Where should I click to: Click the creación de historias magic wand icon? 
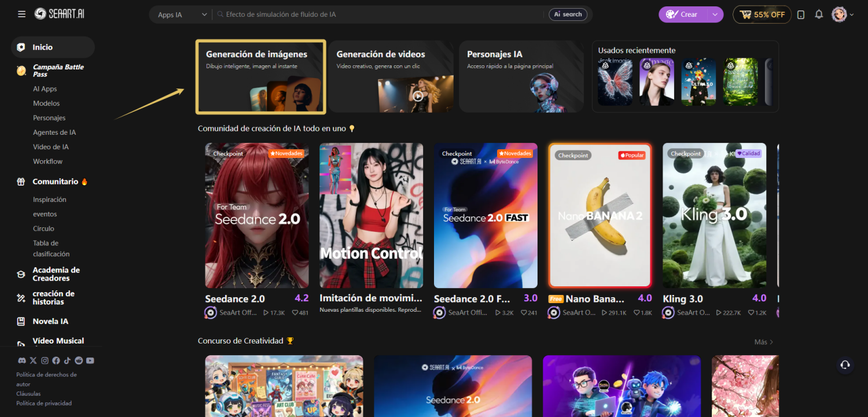(21, 298)
